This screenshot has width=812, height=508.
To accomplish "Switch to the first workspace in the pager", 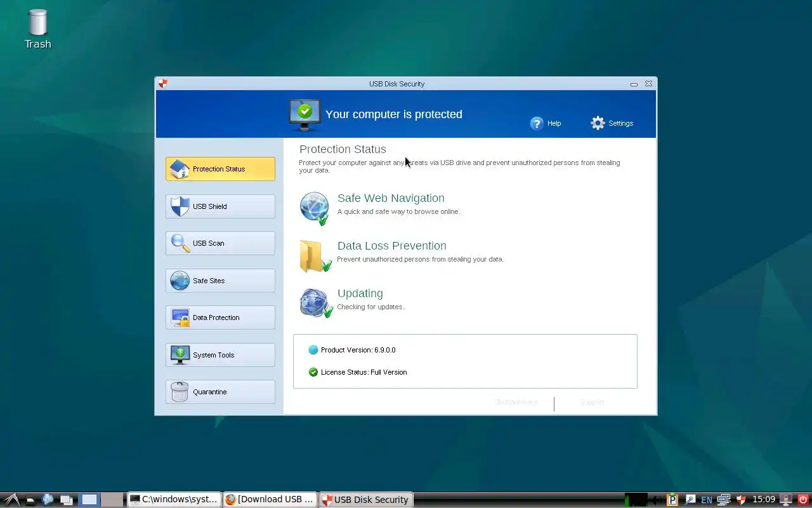I will (x=89, y=500).
